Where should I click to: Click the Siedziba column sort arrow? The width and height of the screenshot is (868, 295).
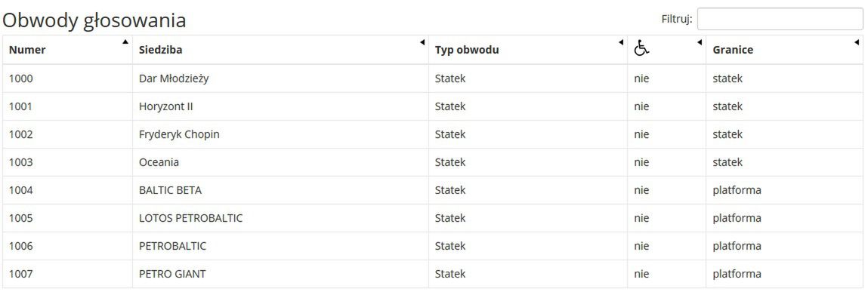[422, 42]
